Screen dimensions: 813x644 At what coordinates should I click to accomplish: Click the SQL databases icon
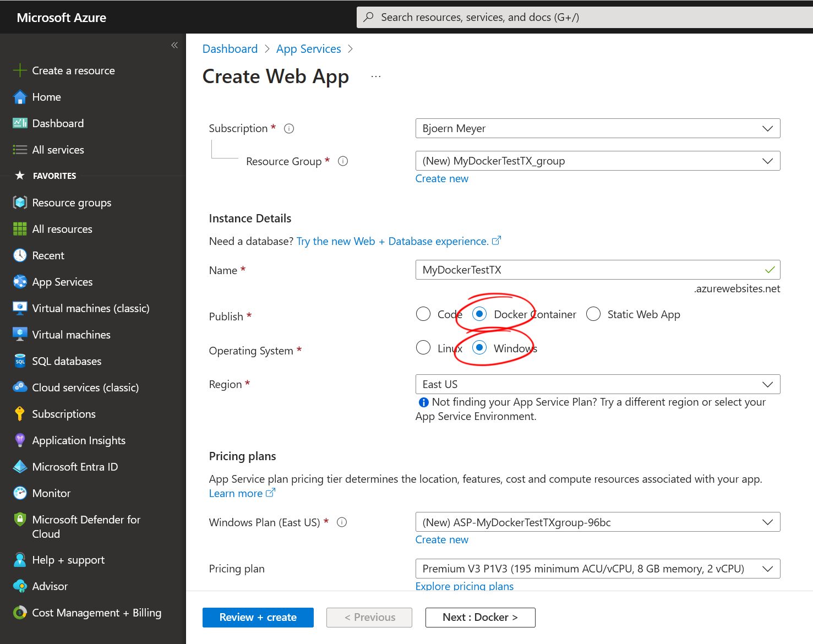pos(20,361)
